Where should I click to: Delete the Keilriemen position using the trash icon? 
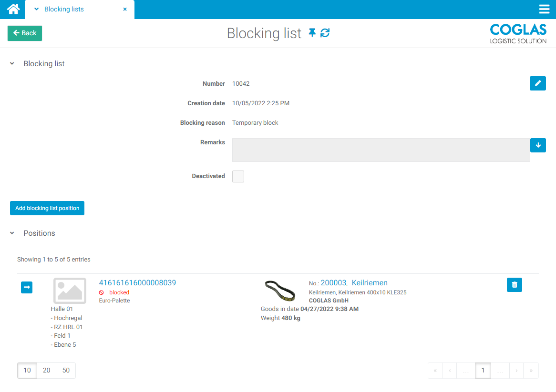tap(514, 284)
